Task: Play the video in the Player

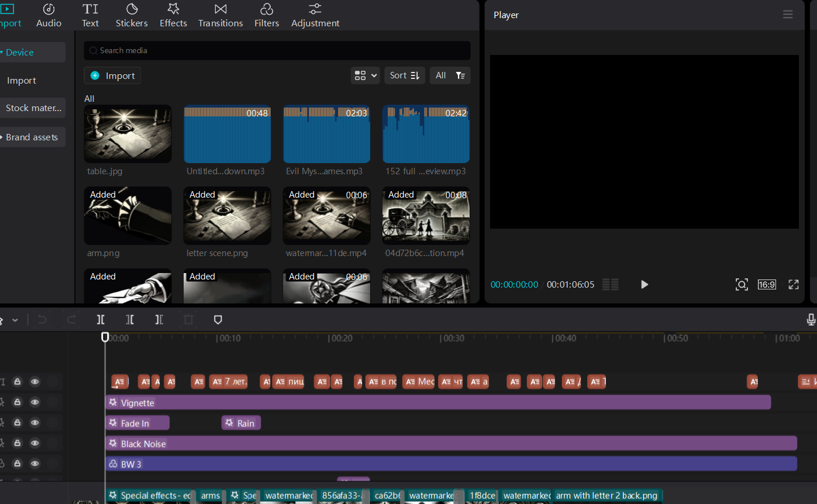Action: (644, 285)
